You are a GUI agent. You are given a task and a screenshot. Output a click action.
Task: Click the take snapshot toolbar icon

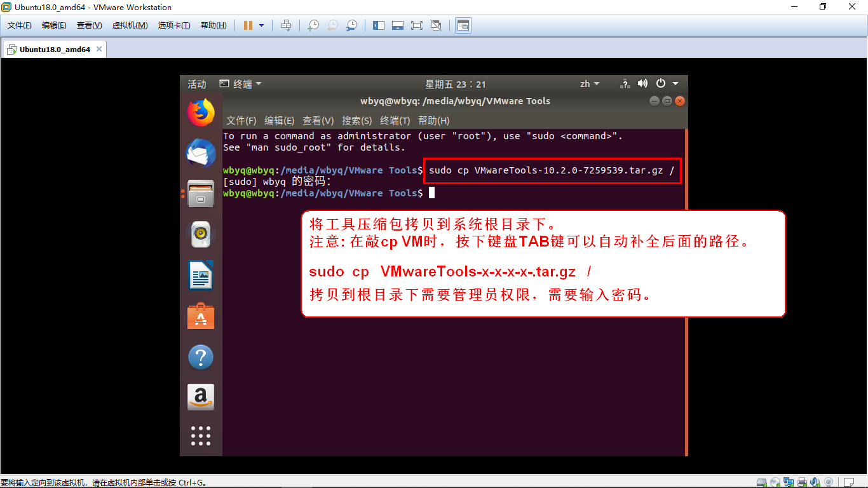[x=313, y=25]
